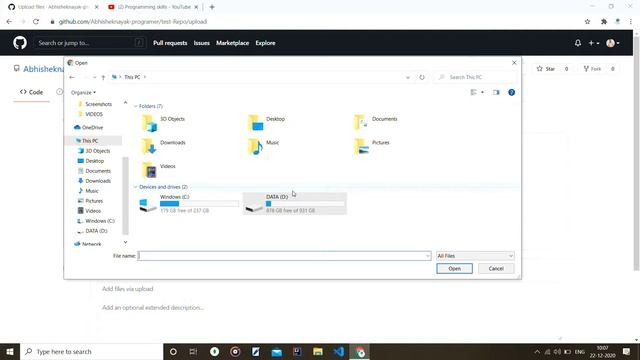Click the Windows Start button

(10, 351)
